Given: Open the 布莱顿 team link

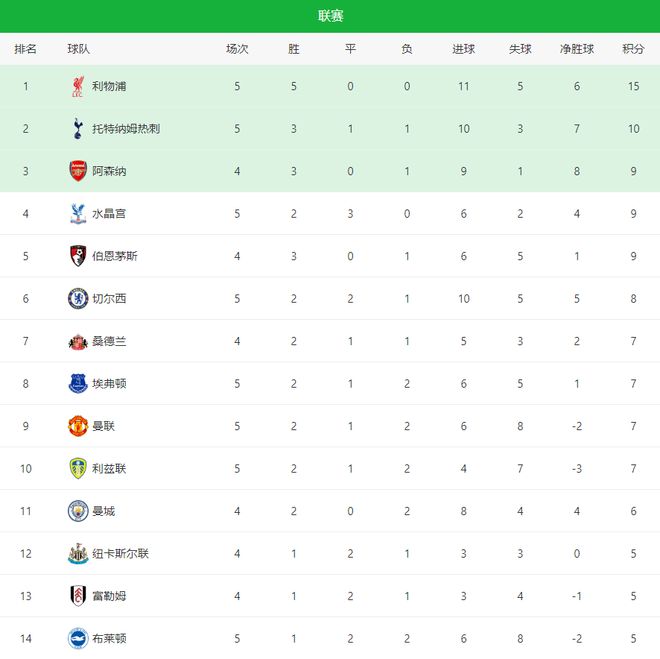Looking at the screenshot, I should [x=109, y=638].
